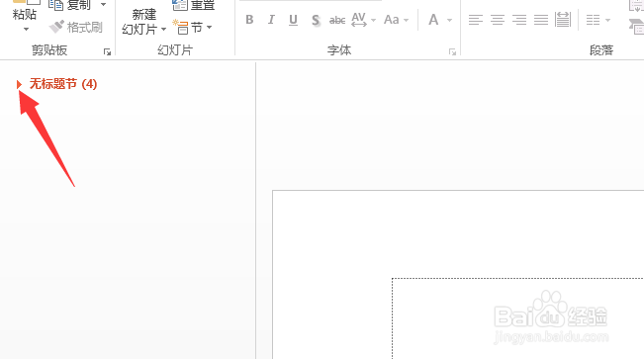Click the dotted placeholder on the slide

[518, 318]
